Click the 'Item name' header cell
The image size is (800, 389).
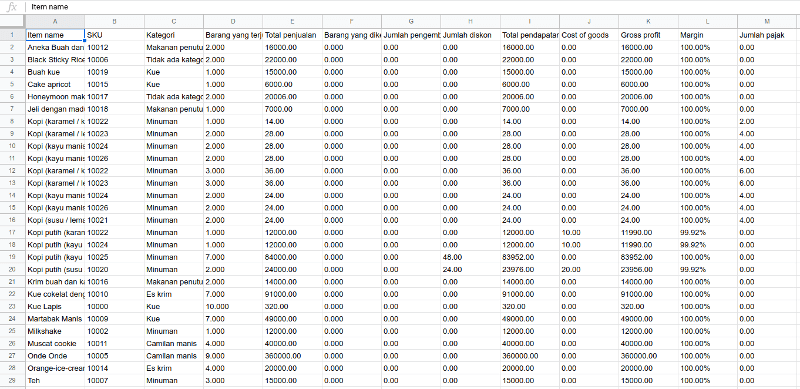55,35
